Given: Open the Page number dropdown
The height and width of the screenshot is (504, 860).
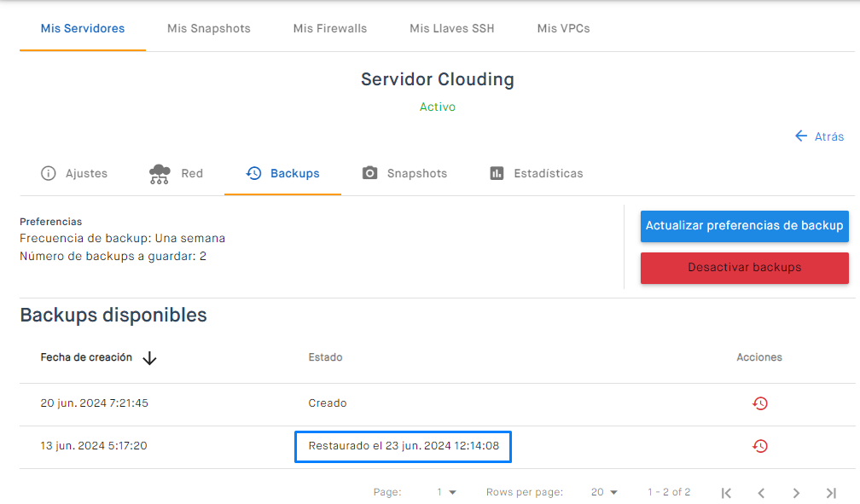Looking at the screenshot, I should [446, 492].
